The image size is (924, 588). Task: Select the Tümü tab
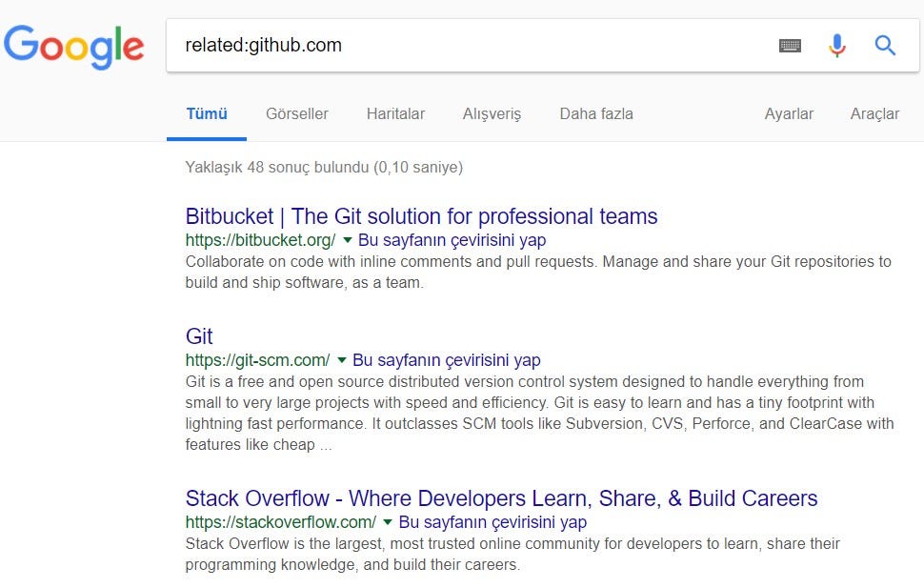[207, 113]
